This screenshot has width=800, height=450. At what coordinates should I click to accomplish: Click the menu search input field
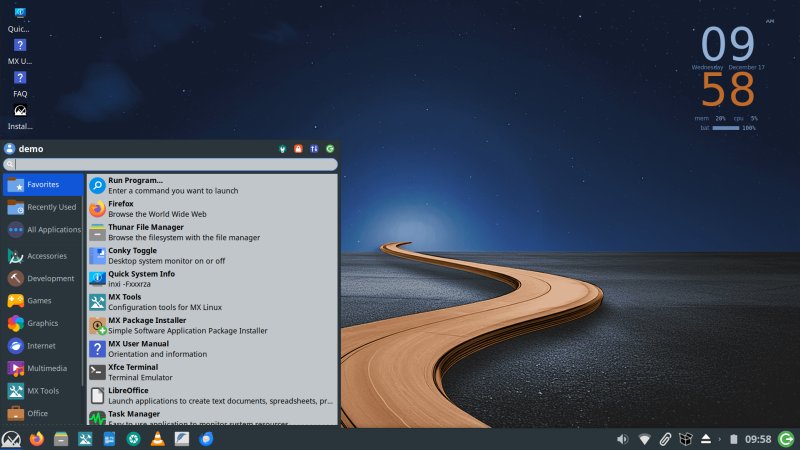(x=175, y=164)
